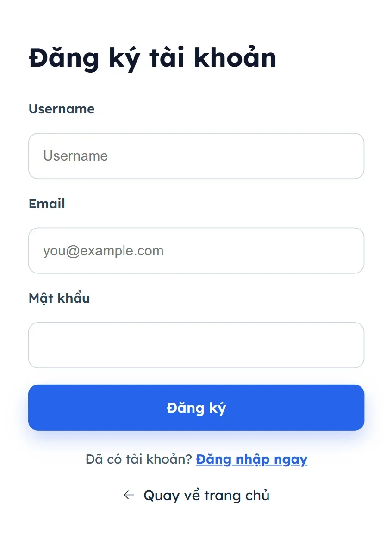Submit the registration form
Viewport: 392px width, 552px height.
coord(196,408)
